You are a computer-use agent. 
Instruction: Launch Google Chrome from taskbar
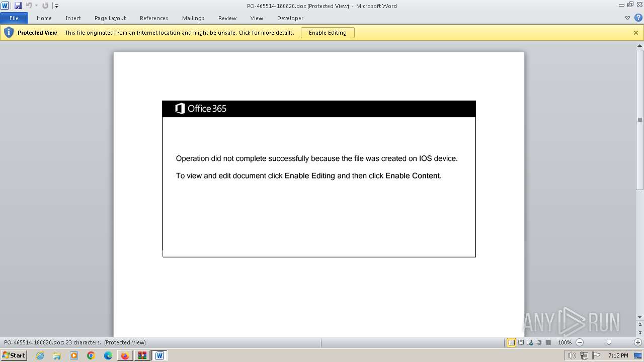click(91, 355)
